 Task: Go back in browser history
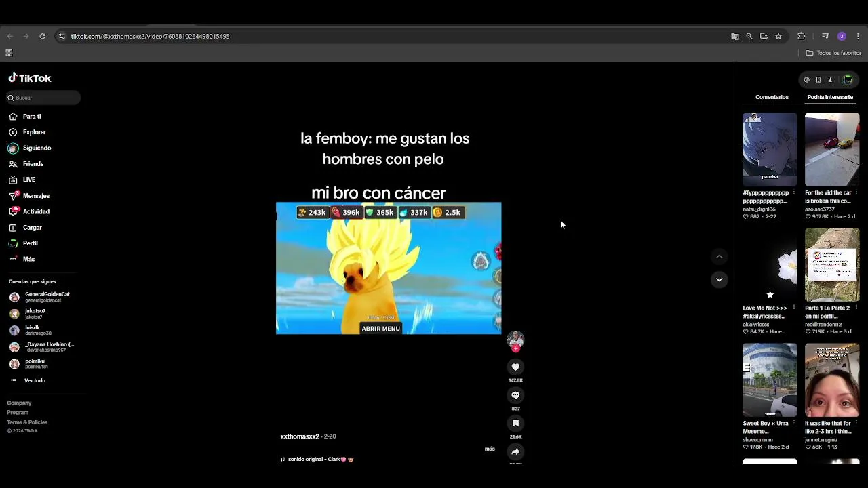[9, 36]
